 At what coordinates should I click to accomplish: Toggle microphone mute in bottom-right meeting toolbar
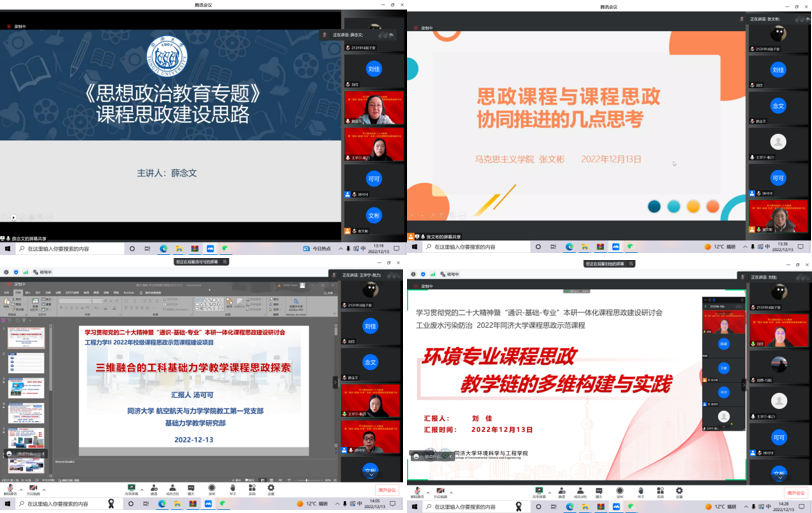[417, 489]
